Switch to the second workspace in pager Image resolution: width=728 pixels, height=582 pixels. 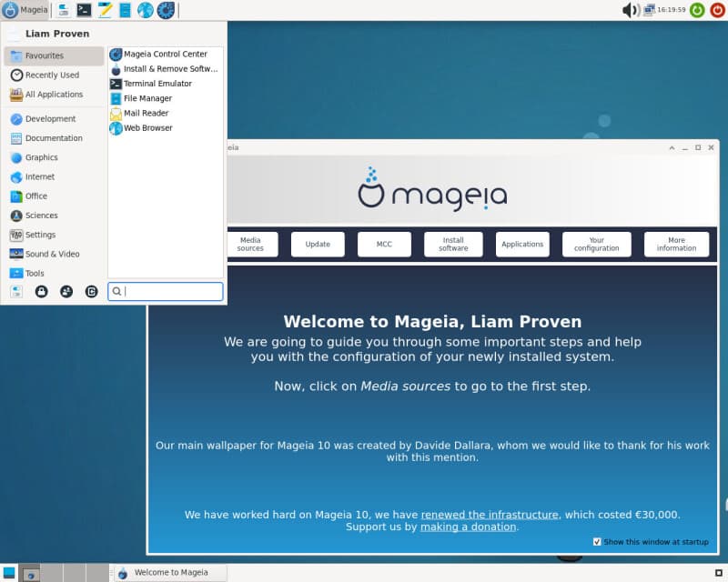click(52, 573)
